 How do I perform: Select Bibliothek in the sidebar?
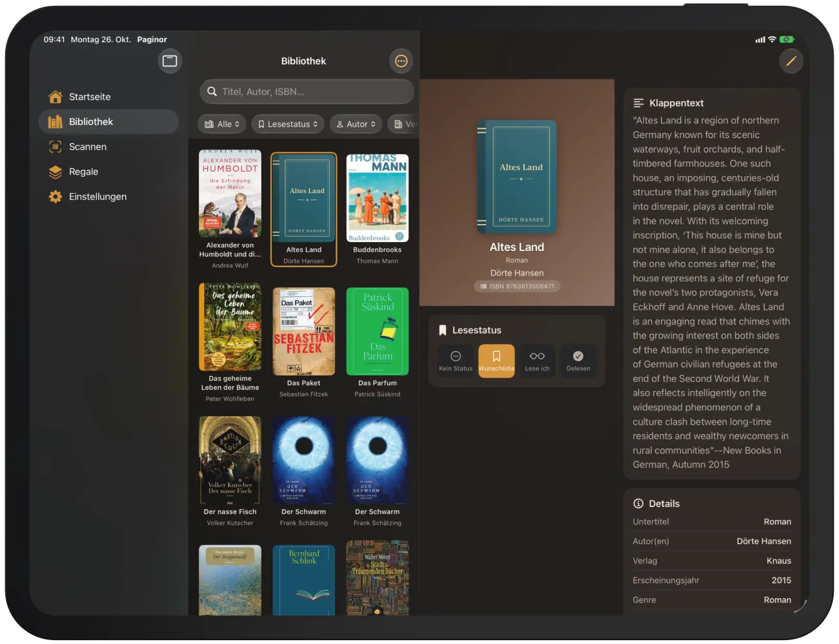(108, 122)
